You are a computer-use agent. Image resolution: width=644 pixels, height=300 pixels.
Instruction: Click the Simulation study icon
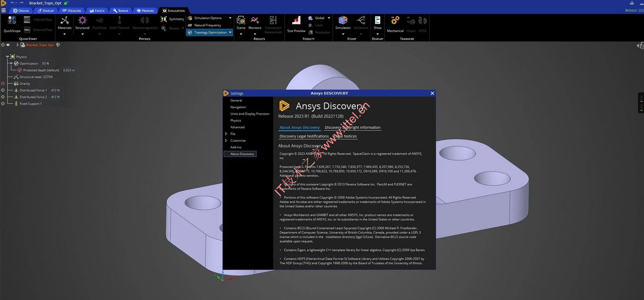[343, 23]
